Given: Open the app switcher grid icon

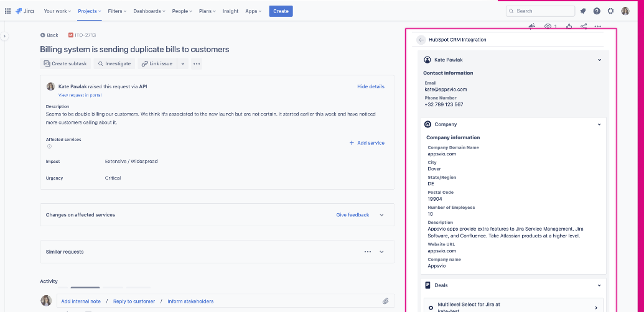Looking at the screenshot, I should [x=8, y=11].
